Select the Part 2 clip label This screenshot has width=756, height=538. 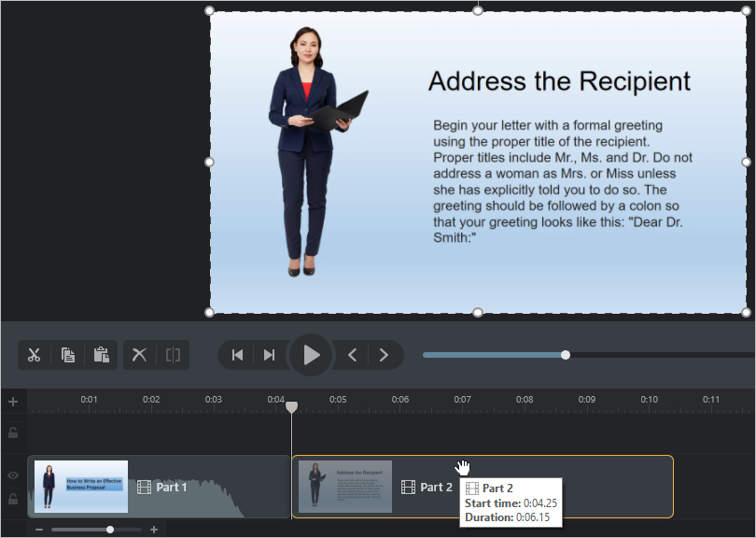coord(437,488)
